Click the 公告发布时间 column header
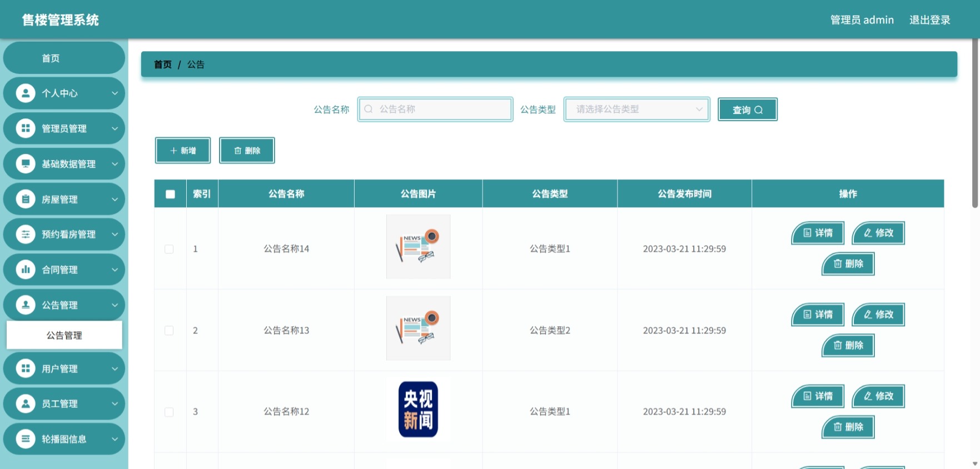Image resolution: width=980 pixels, height=469 pixels. tap(684, 194)
